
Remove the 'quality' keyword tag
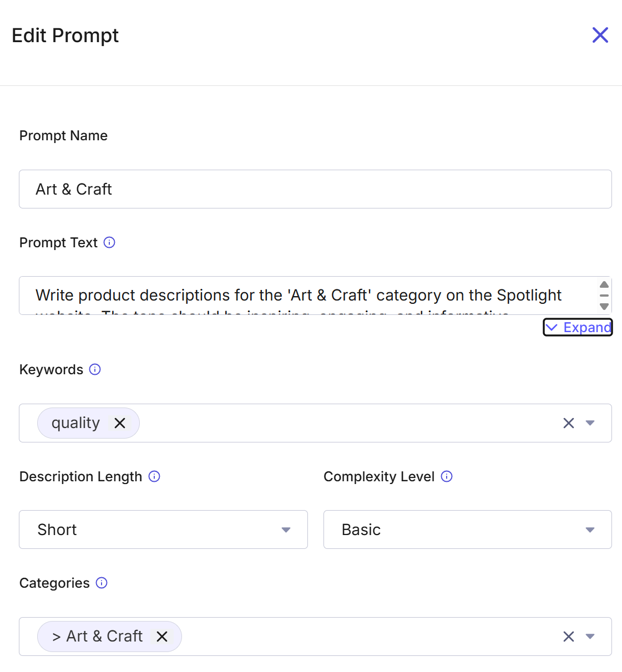[120, 423]
